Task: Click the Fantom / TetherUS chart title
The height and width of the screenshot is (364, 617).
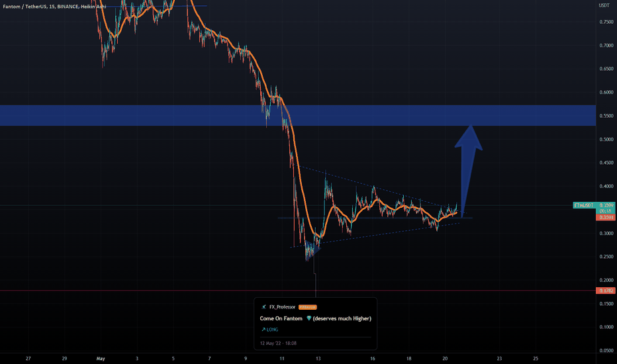Action: click(x=54, y=7)
